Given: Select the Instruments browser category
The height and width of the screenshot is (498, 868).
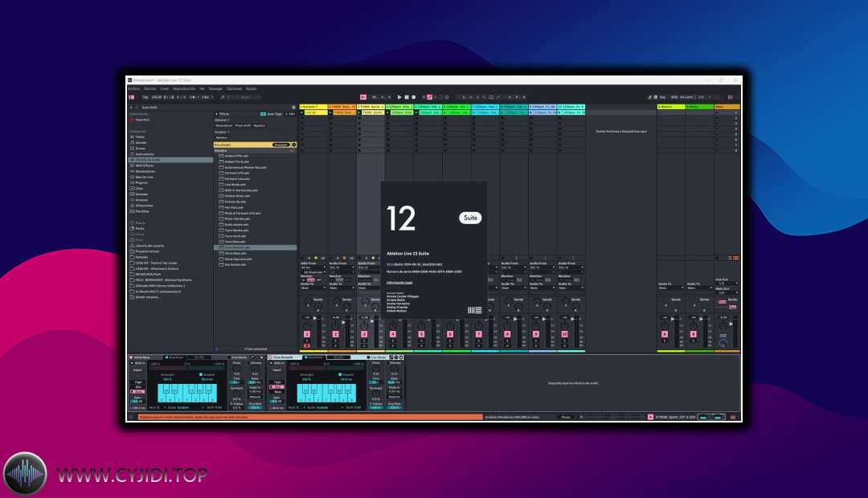Looking at the screenshot, I should pos(145,154).
